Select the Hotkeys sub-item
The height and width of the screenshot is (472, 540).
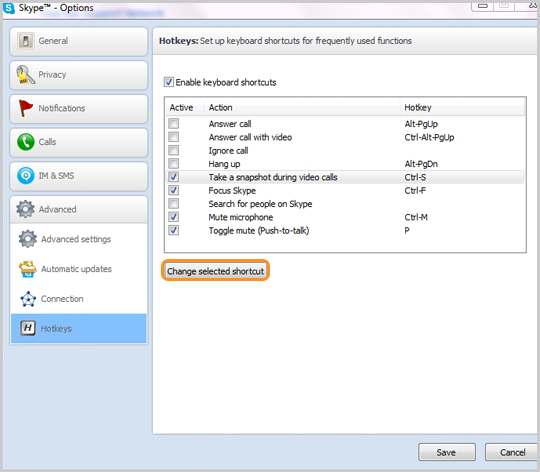pos(79,328)
